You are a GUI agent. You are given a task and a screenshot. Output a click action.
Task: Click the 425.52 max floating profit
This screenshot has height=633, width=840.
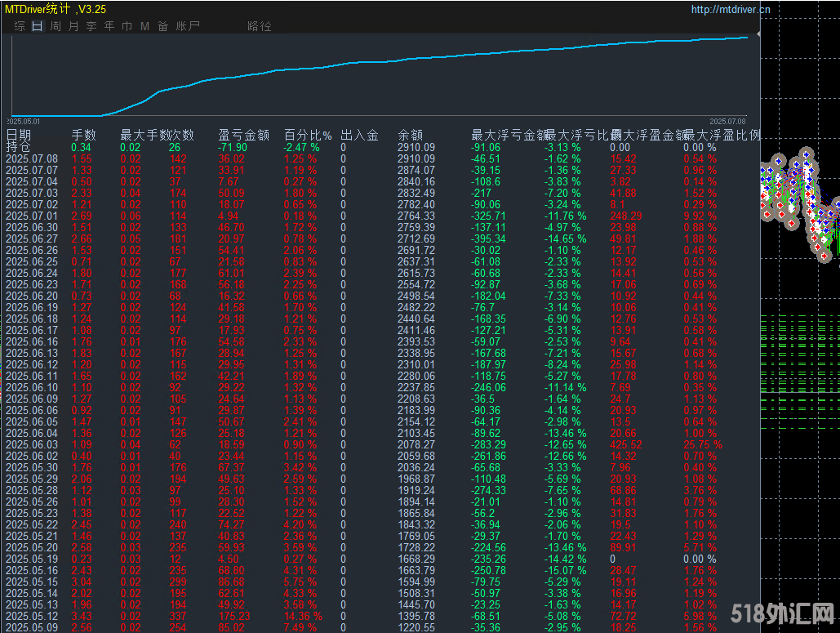(625, 445)
